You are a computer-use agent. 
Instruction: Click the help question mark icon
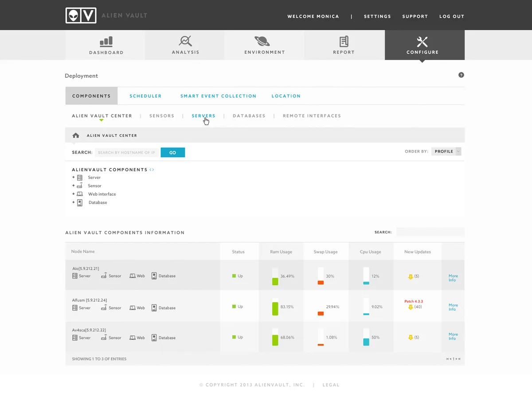pyautogui.click(x=461, y=75)
